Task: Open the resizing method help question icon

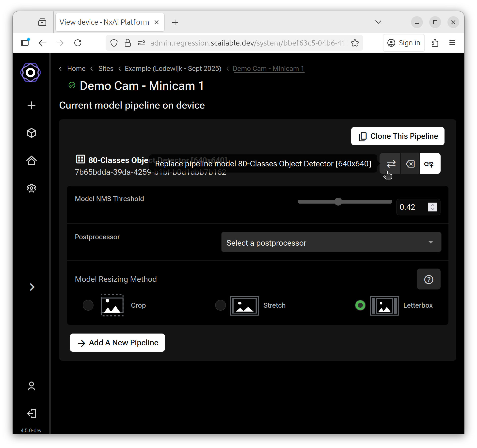Action: pyautogui.click(x=429, y=279)
